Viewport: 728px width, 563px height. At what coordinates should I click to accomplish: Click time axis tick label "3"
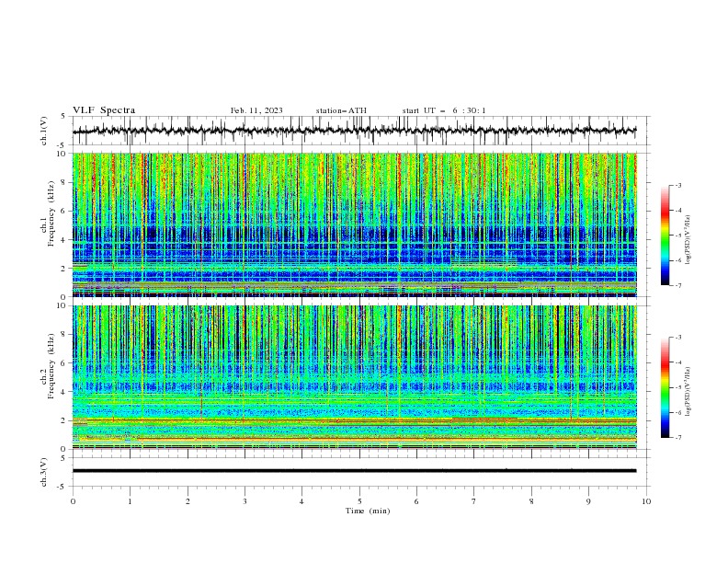[x=245, y=501]
